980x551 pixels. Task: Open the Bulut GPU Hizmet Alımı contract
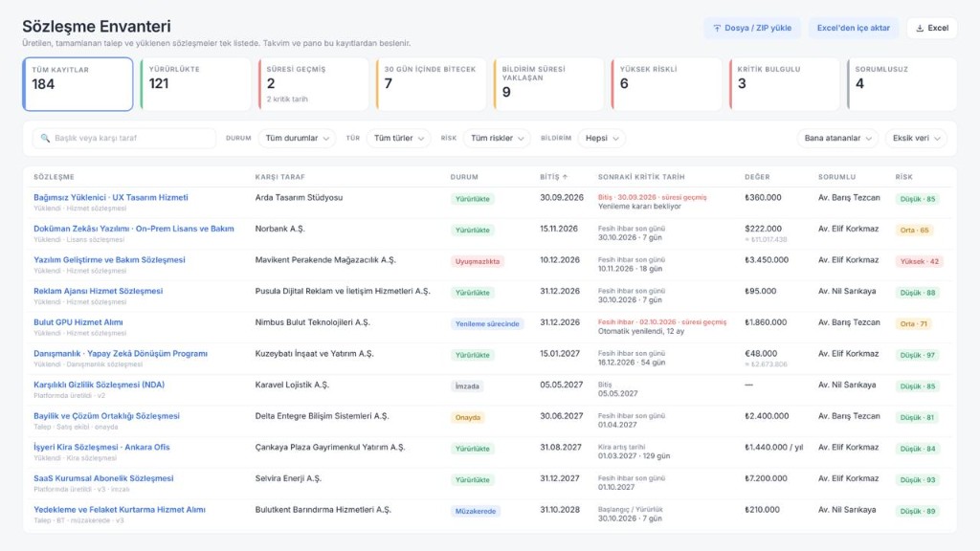pos(78,322)
